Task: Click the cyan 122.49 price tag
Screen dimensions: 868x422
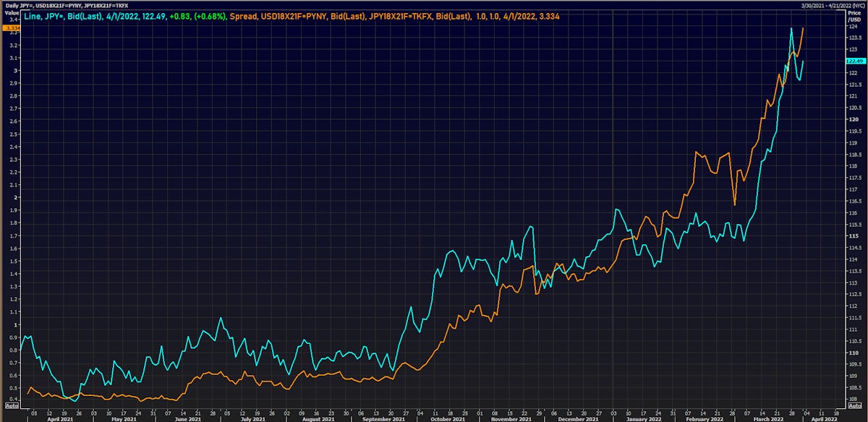Action: pos(855,61)
